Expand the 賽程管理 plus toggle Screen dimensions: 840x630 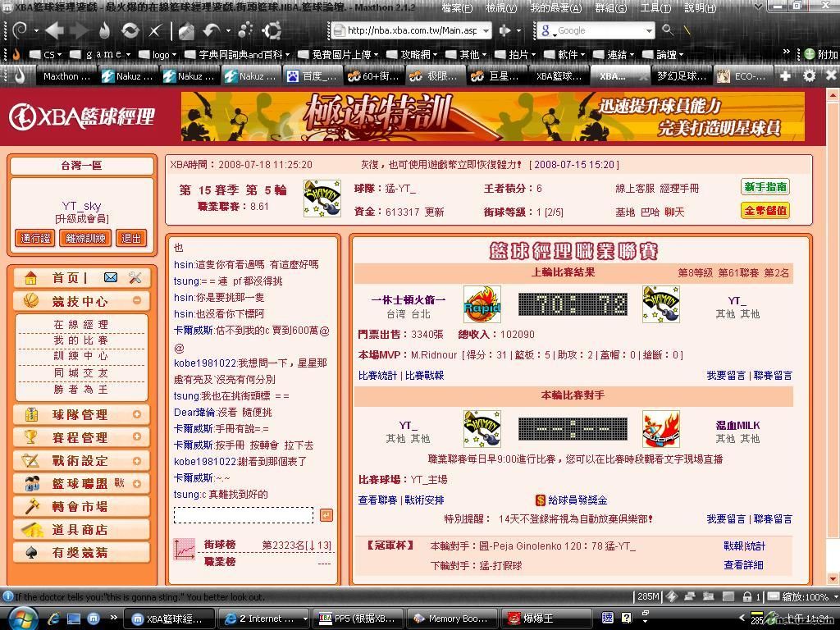(x=137, y=437)
